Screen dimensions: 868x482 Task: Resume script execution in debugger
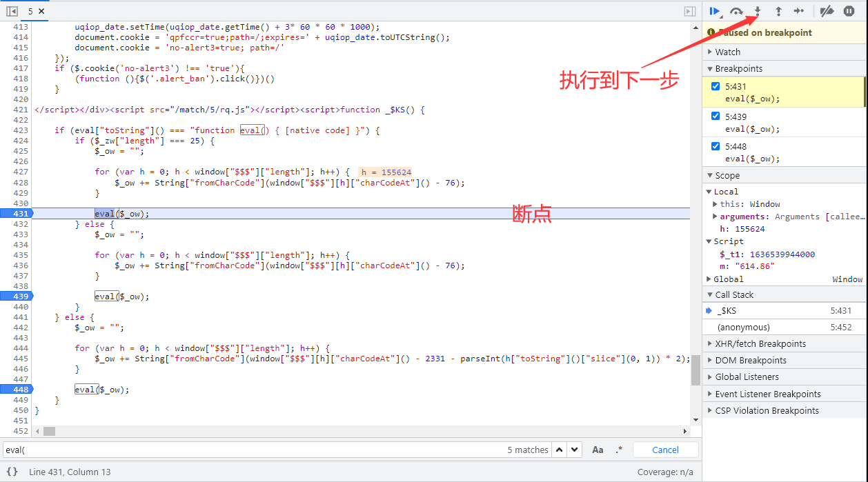pos(714,11)
